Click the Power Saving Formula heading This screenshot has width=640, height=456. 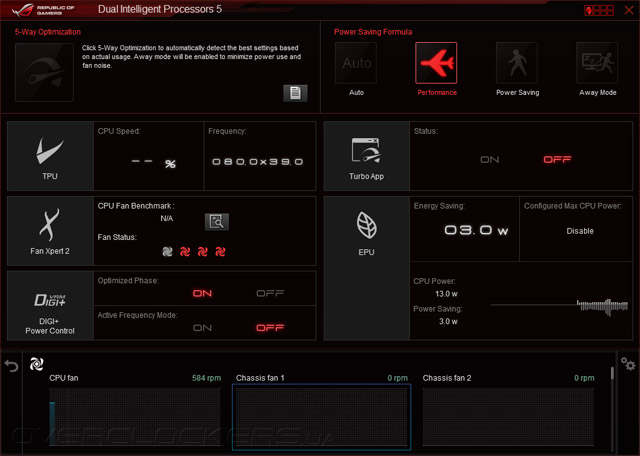[373, 32]
